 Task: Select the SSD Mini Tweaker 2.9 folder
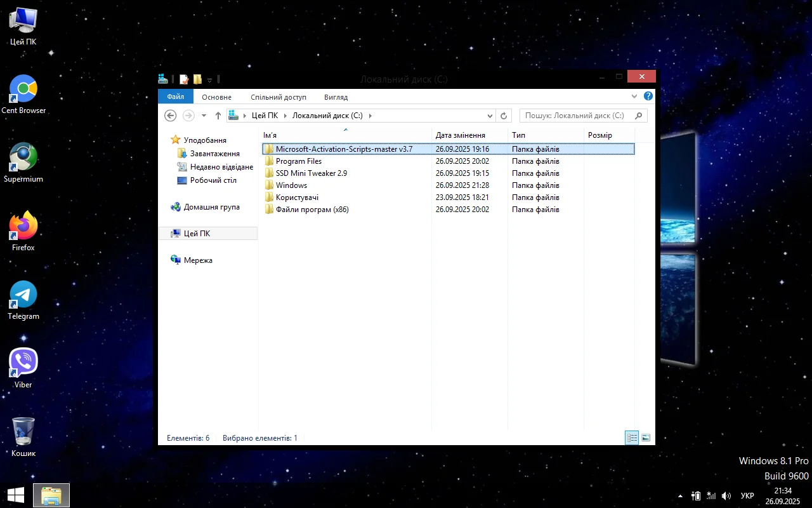tap(311, 173)
